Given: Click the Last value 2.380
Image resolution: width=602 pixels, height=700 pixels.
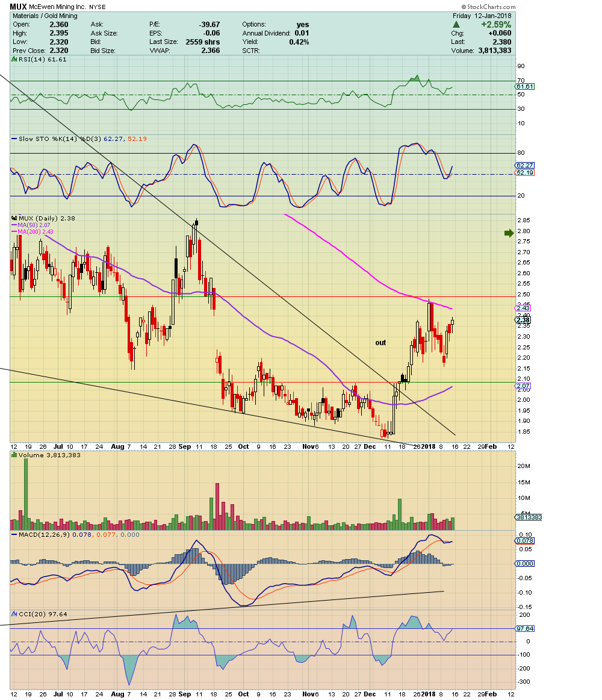Looking at the screenshot, I should pyautogui.click(x=502, y=42).
